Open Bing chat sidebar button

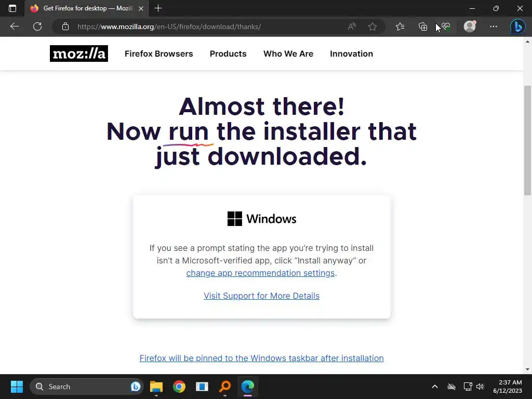[x=518, y=26]
